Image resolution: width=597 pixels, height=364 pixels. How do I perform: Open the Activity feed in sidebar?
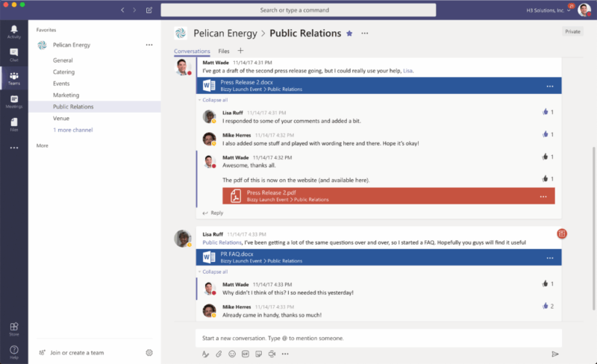[x=13, y=31]
